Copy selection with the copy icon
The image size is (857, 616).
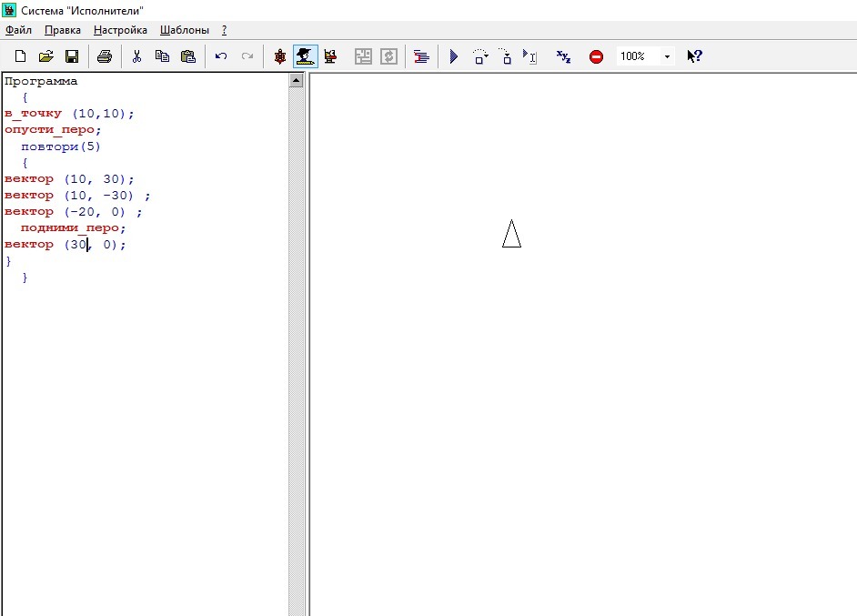162,56
